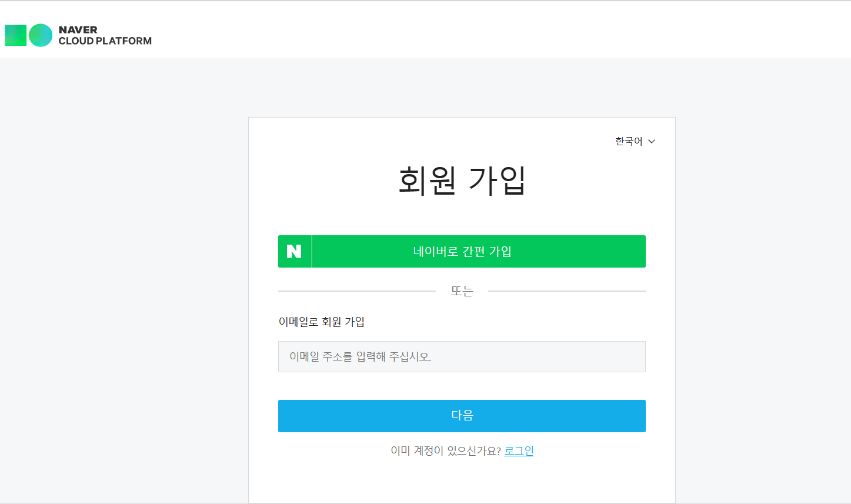
Task: Click the 이미 계정이 있으신가요? text
Action: pos(446,450)
